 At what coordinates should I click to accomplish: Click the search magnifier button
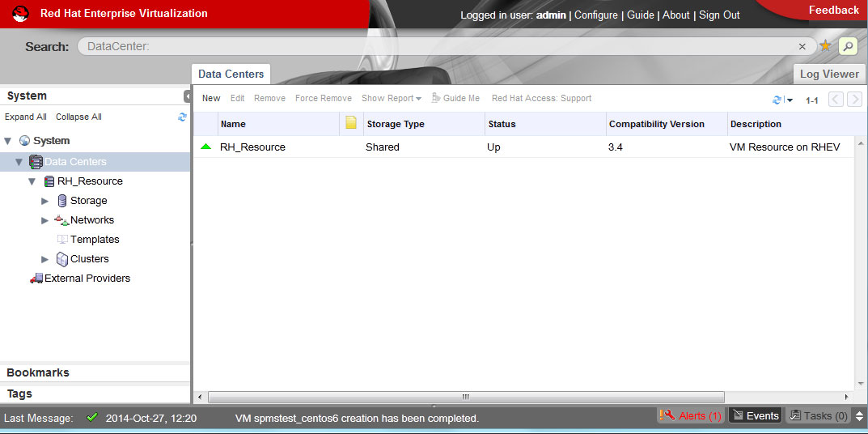848,46
